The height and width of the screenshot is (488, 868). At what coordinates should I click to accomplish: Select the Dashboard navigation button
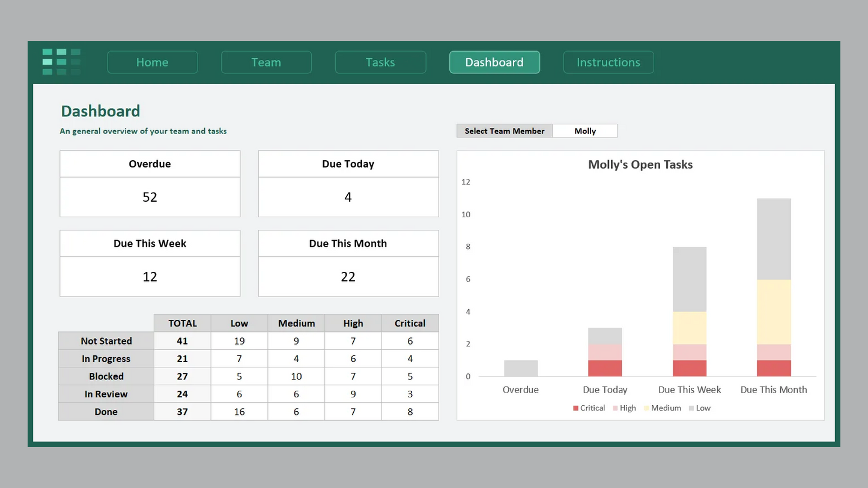494,62
